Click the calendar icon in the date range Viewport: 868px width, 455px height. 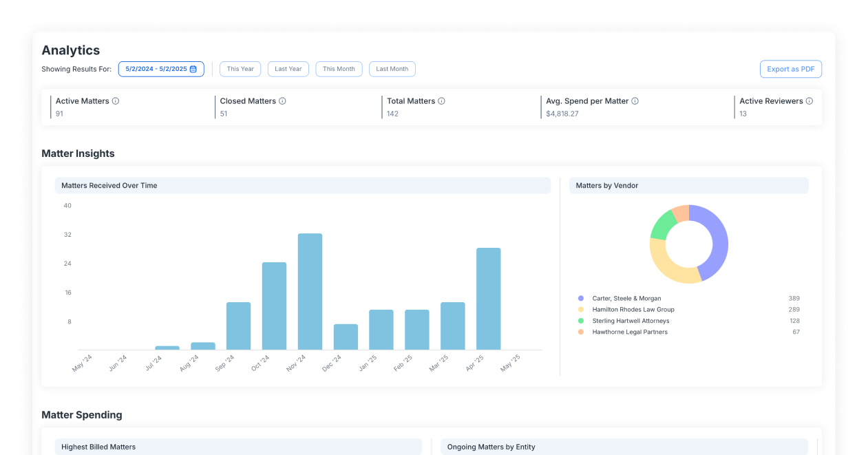pos(193,69)
